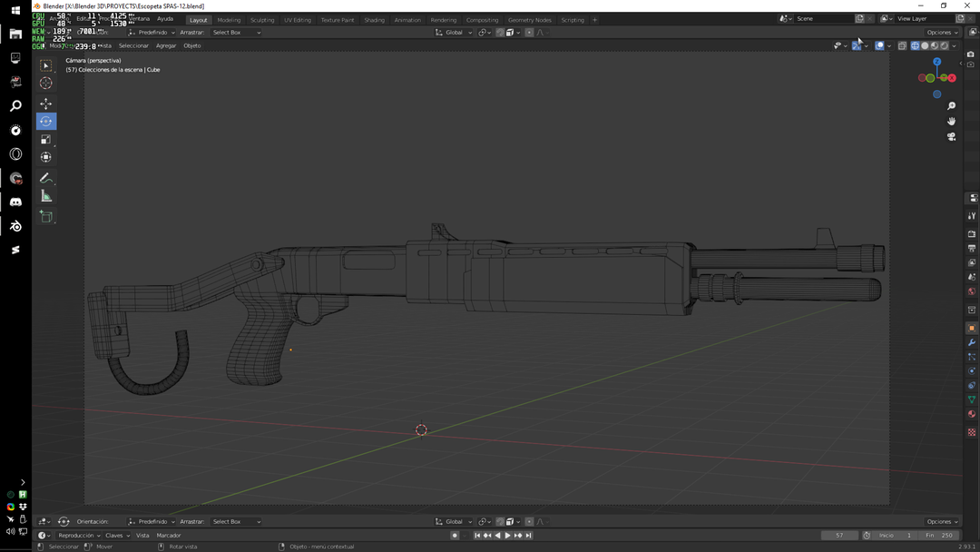This screenshot has height=552, width=980.
Task: Click the current frame field showing 57
Action: pos(839,535)
